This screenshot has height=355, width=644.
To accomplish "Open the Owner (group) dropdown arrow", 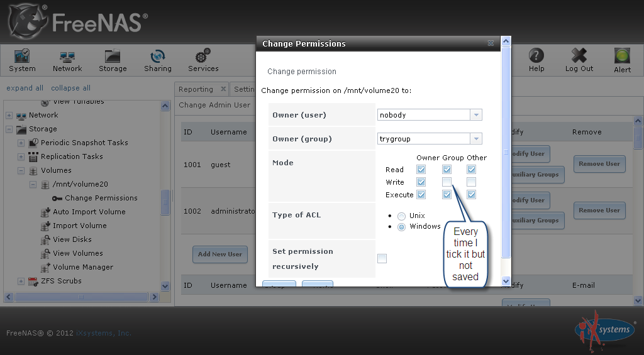I will 476,139.
